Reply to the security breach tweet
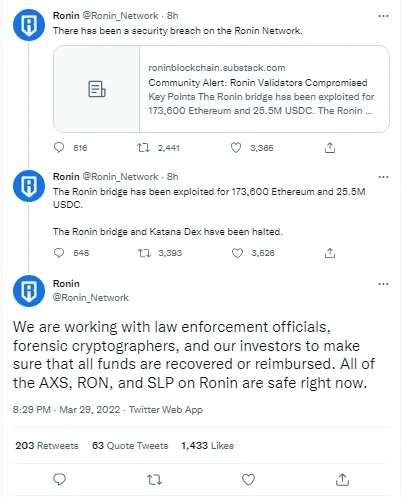Image resolution: width=405 pixels, height=497 pixels. [59, 147]
